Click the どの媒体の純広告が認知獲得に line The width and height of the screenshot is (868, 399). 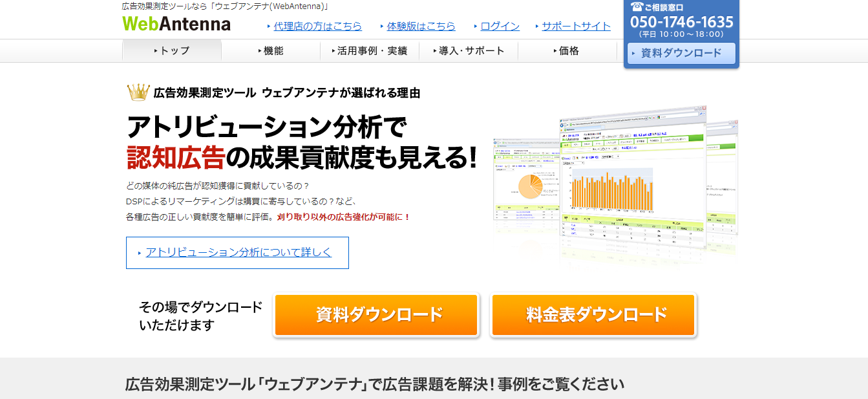click(218, 186)
